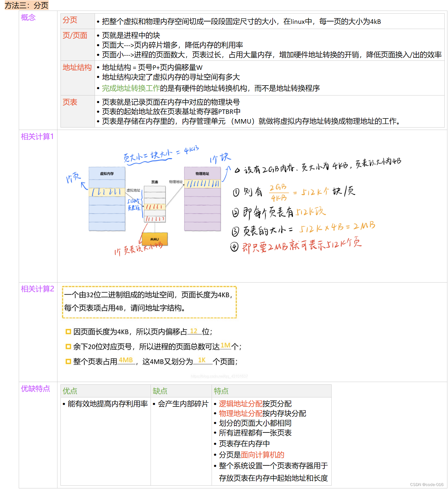Select handwritten '512K×4B=2MB' result
Viewport: 448px width, 489px height.
coord(337,227)
